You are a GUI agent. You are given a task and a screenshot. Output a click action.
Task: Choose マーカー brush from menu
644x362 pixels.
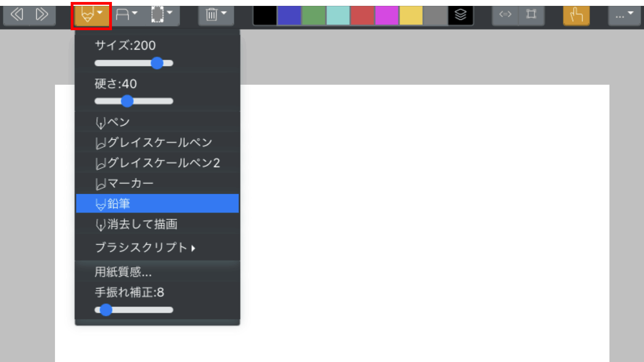157,184
